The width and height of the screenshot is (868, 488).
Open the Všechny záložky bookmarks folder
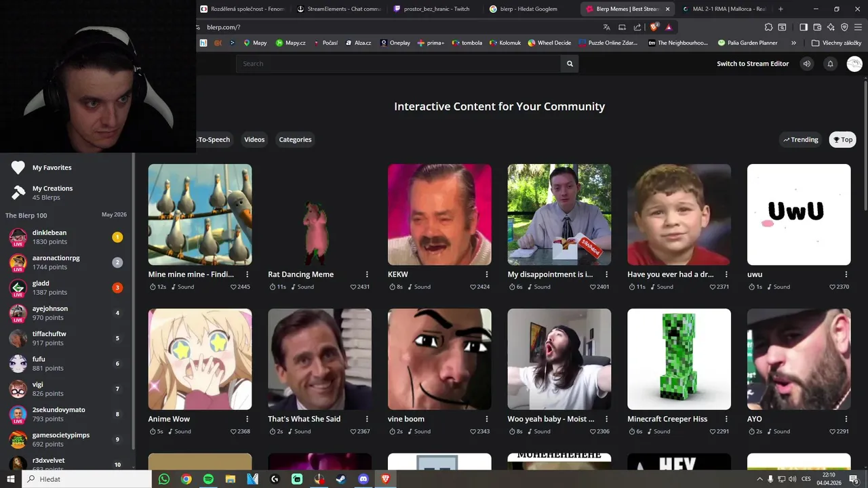(836, 43)
